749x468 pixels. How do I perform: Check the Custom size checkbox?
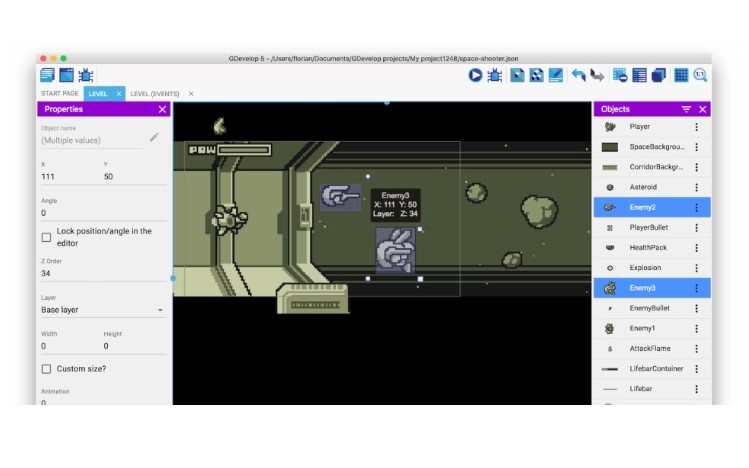[x=46, y=369]
